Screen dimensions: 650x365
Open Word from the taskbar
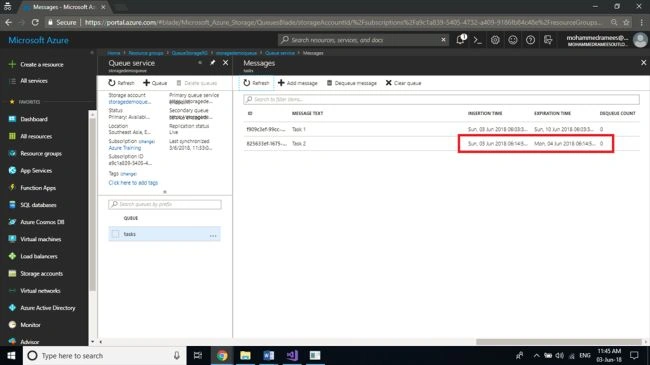coord(269,355)
